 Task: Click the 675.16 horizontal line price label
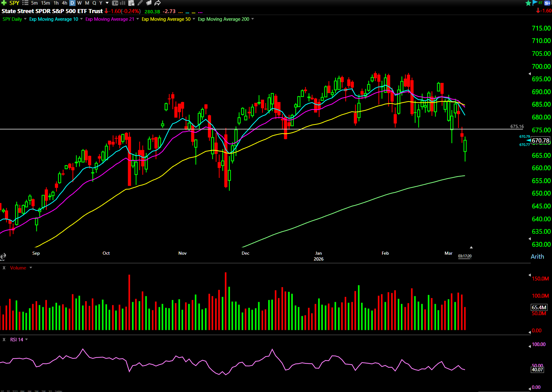(x=517, y=126)
